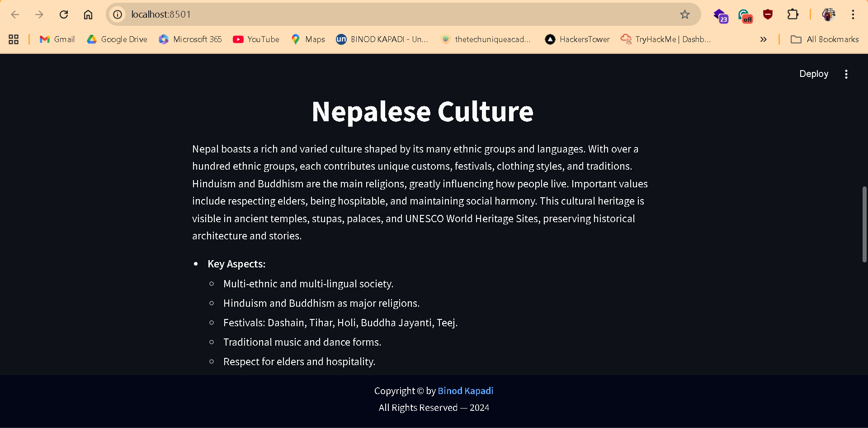The width and height of the screenshot is (868, 428).
Task: Open the browser profile avatar
Action: (x=828, y=14)
